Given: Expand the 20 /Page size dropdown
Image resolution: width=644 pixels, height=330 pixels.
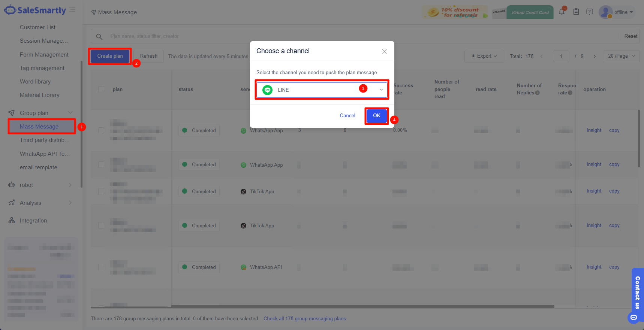Looking at the screenshot, I should pos(621,56).
